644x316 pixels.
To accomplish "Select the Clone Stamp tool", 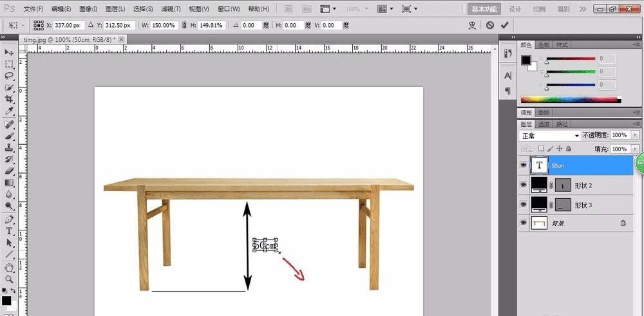I will click(8, 148).
